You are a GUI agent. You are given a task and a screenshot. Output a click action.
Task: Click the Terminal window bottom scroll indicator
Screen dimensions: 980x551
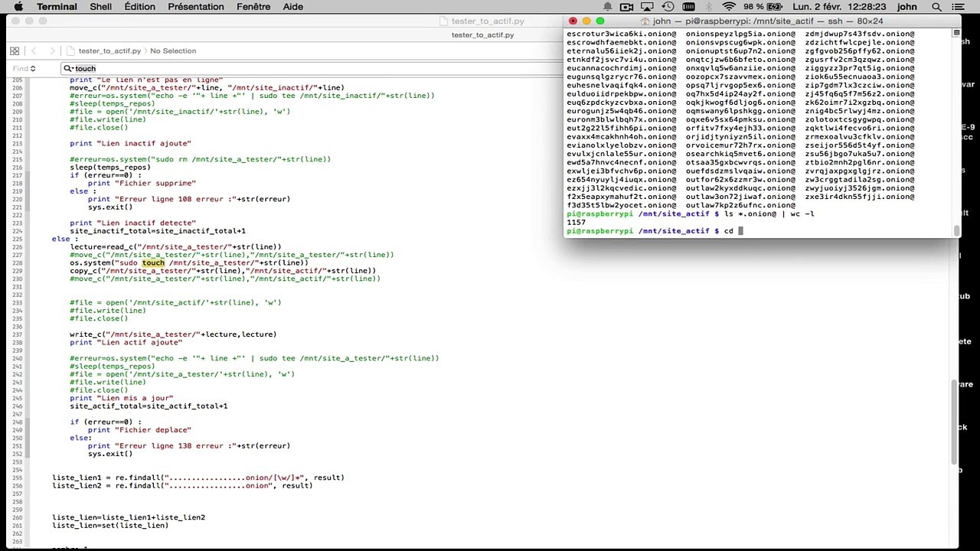tap(956, 230)
